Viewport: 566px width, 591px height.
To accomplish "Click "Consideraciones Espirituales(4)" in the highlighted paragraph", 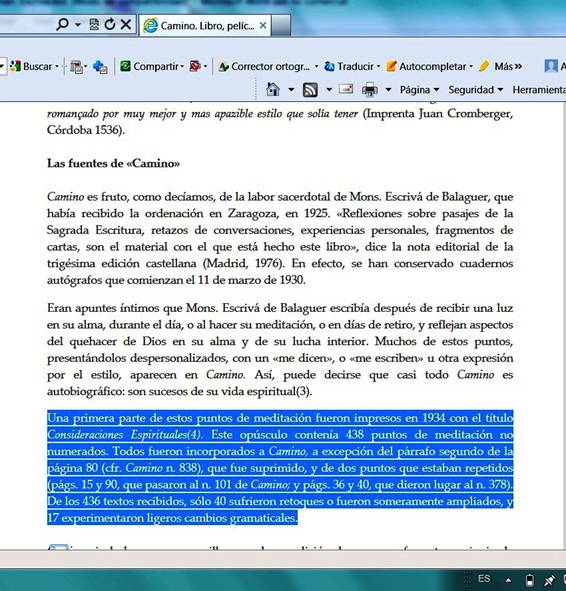I will (x=124, y=435).
